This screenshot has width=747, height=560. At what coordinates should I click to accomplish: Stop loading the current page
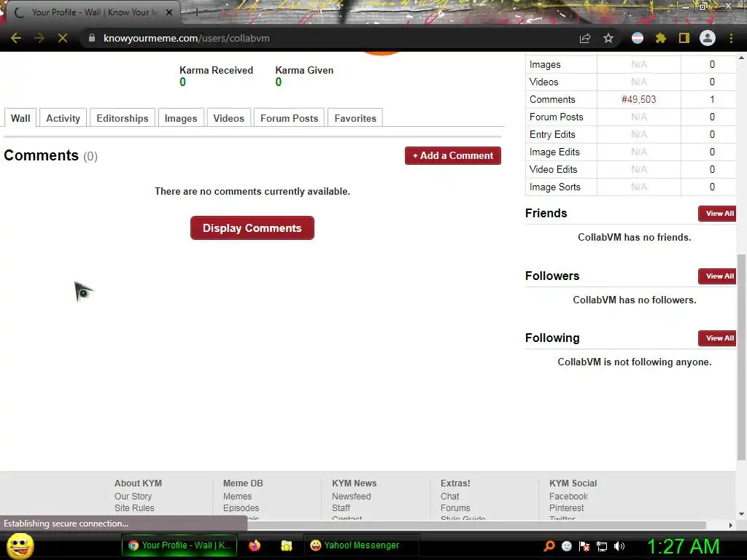(63, 38)
